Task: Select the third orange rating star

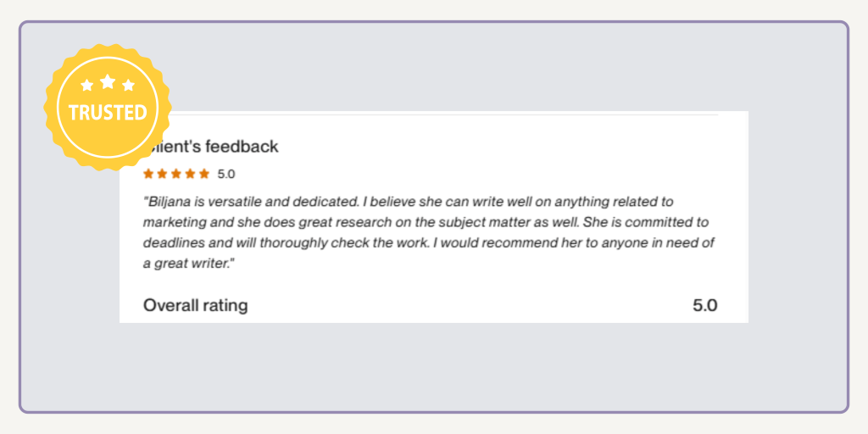Action: point(176,174)
